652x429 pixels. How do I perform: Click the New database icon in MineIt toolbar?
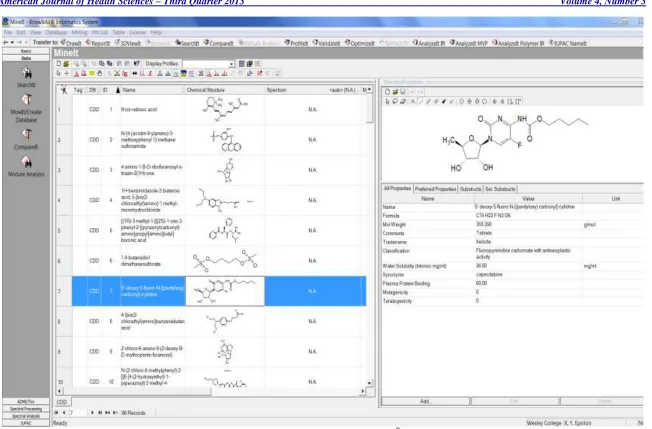click(59, 64)
